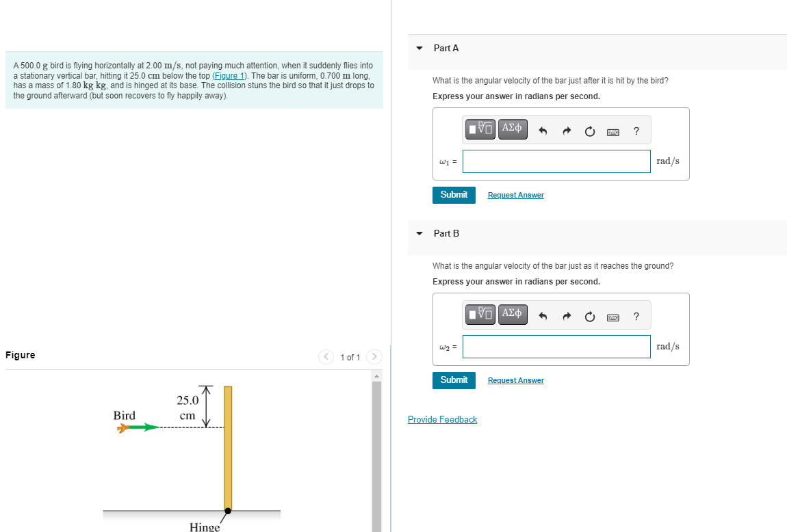
Task: Click reset icon in Part B toolbar
Action: click(590, 317)
